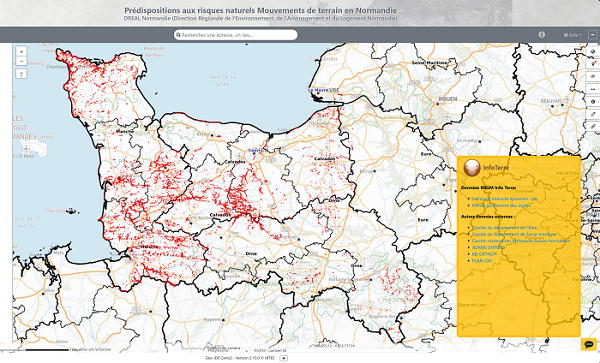Open the Aide dropdown menu
600x363 pixels.
pyautogui.click(x=572, y=35)
